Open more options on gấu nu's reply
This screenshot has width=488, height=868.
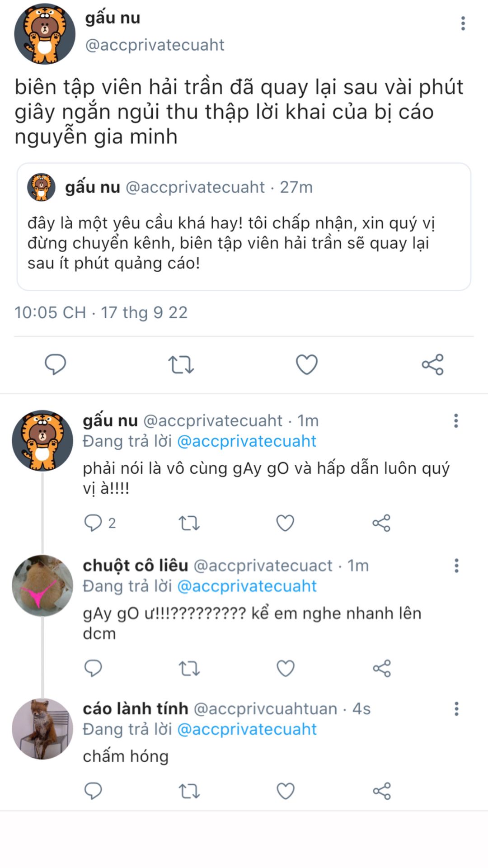coord(456,421)
